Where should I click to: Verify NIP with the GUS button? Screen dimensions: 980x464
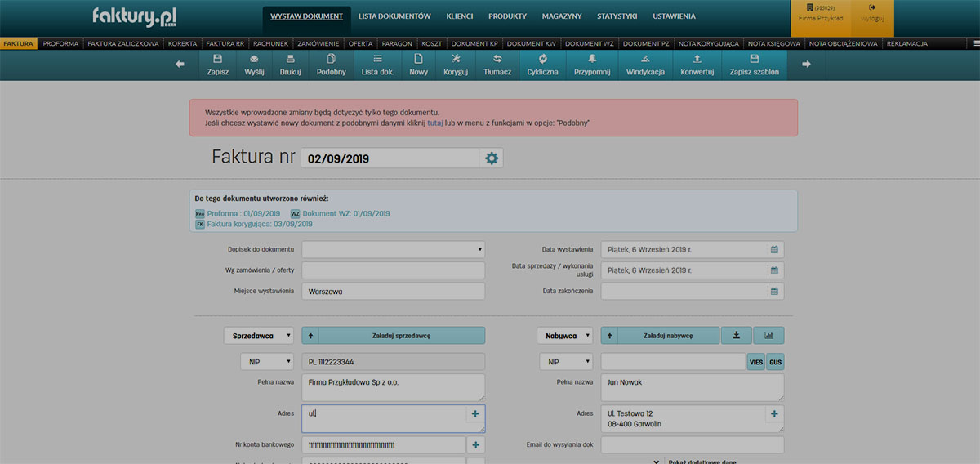pos(775,361)
